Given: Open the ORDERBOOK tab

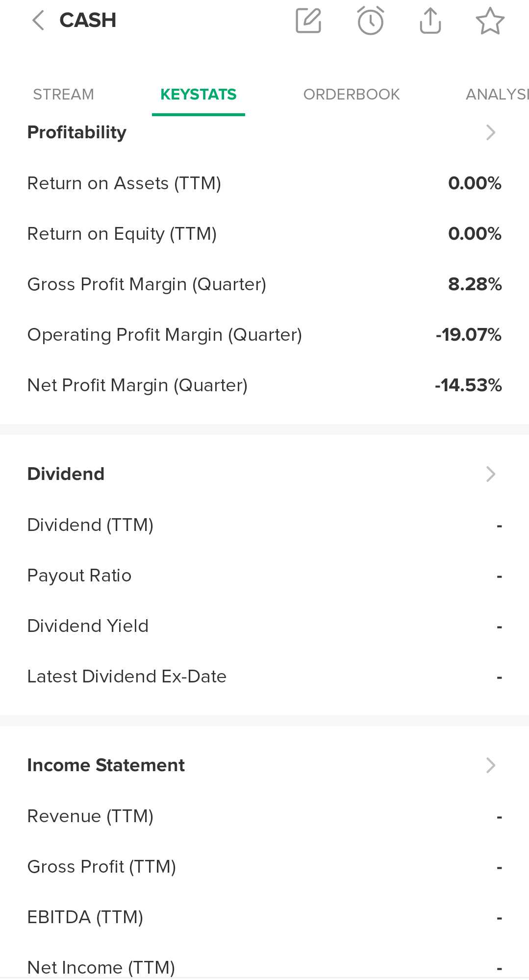Looking at the screenshot, I should point(351,94).
